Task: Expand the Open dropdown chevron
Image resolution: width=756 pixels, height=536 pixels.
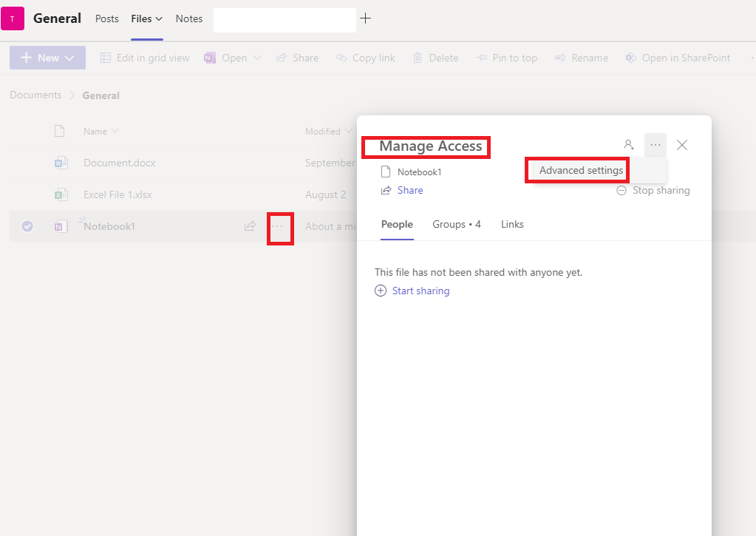Action: tap(257, 58)
